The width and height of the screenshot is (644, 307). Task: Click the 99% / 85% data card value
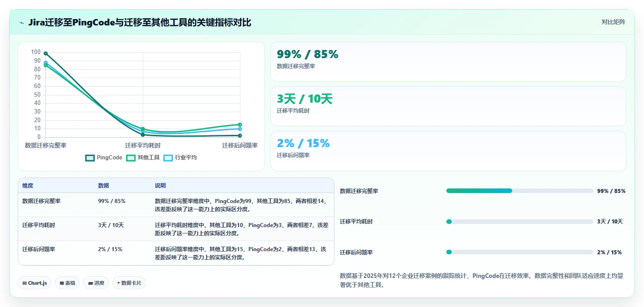click(x=308, y=54)
